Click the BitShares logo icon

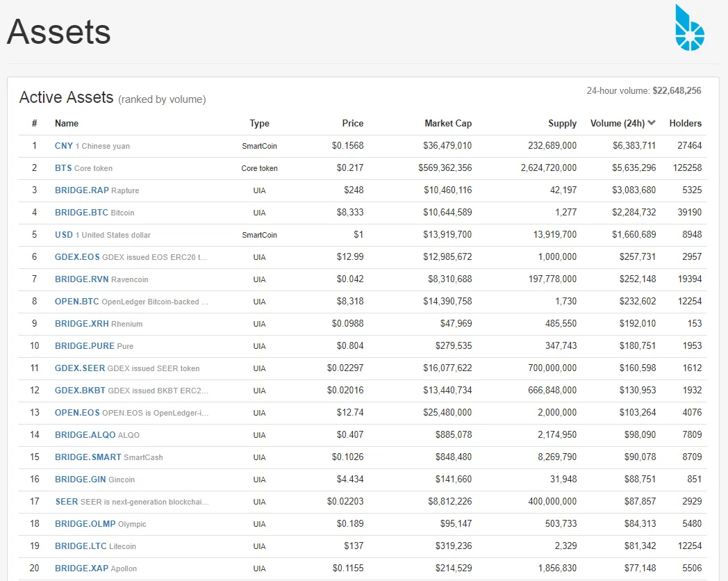click(x=690, y=28)
